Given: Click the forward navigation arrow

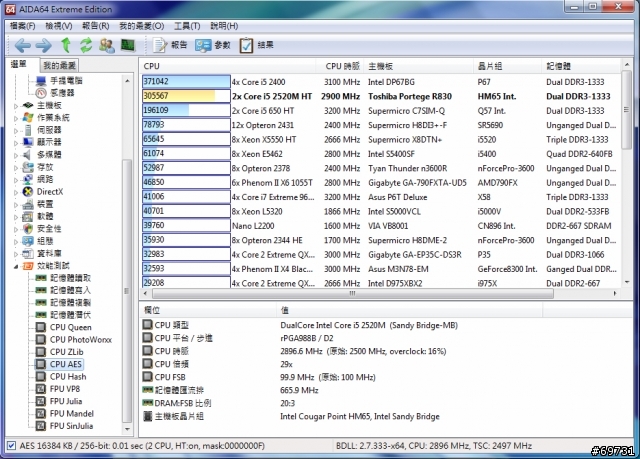Looking at the screenshot, I should coord(44,45).
